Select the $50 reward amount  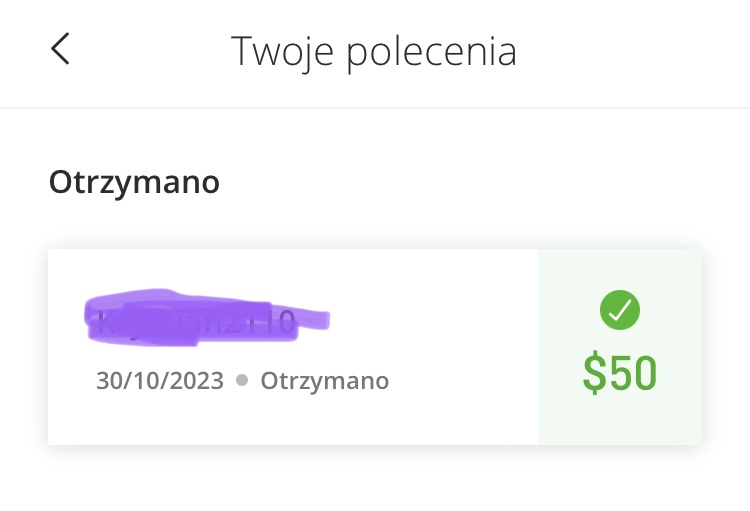pyautogui.click(x=620, y=372)
